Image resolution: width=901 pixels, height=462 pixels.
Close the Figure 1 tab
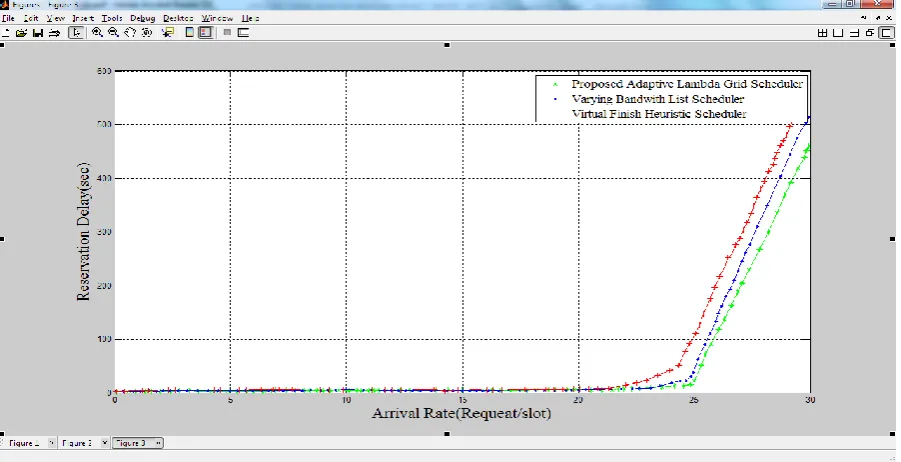51,443
